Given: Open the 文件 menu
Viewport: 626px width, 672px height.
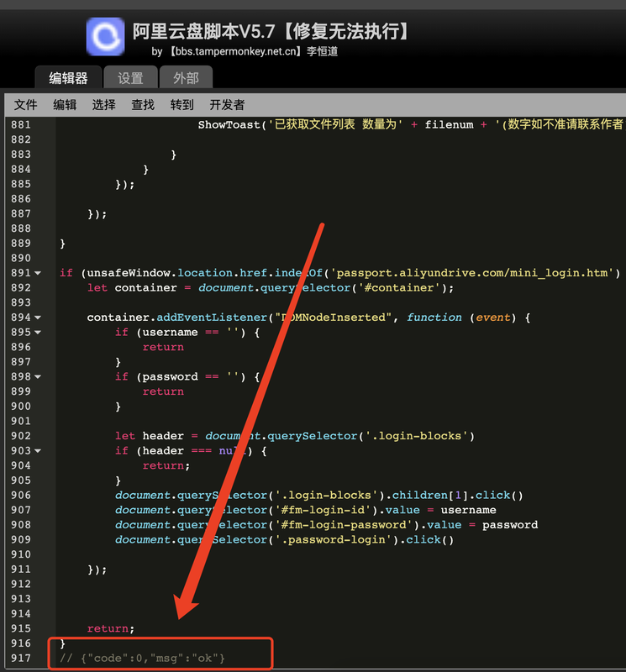Looking at the screenshot, I should tap(26, 105).
